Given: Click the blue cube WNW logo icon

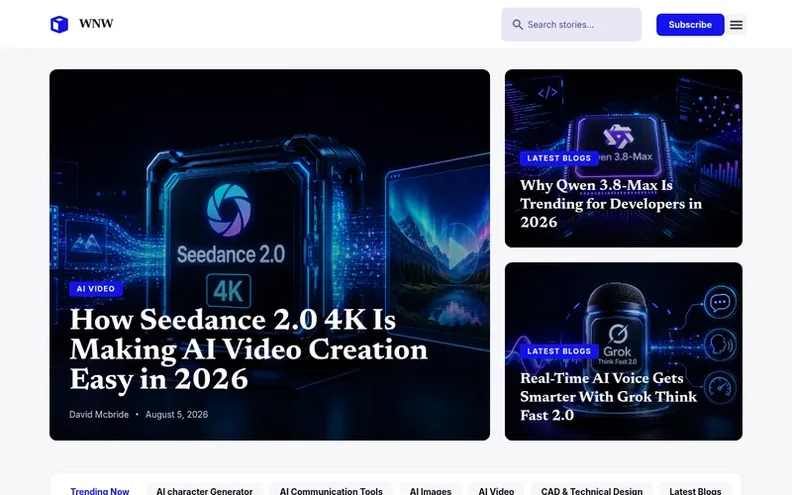Looking at the screenshot, I should coord(59,24).
